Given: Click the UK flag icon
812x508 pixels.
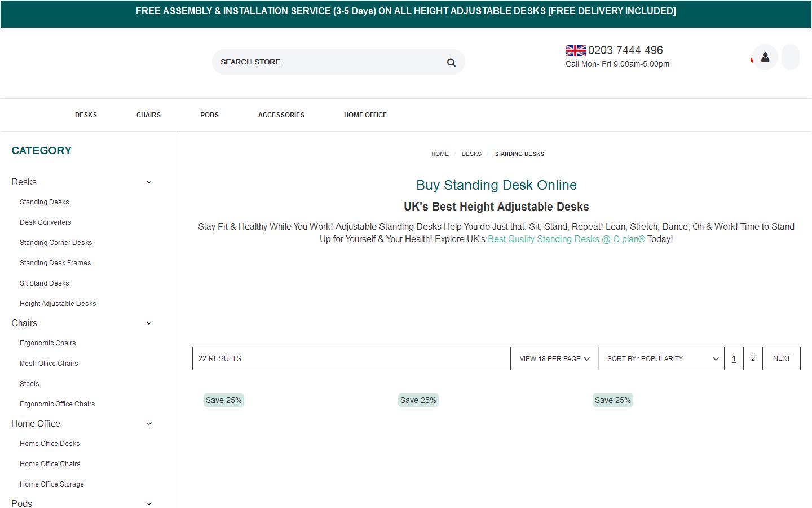Looking at the screenshot, I should point(576,51).
